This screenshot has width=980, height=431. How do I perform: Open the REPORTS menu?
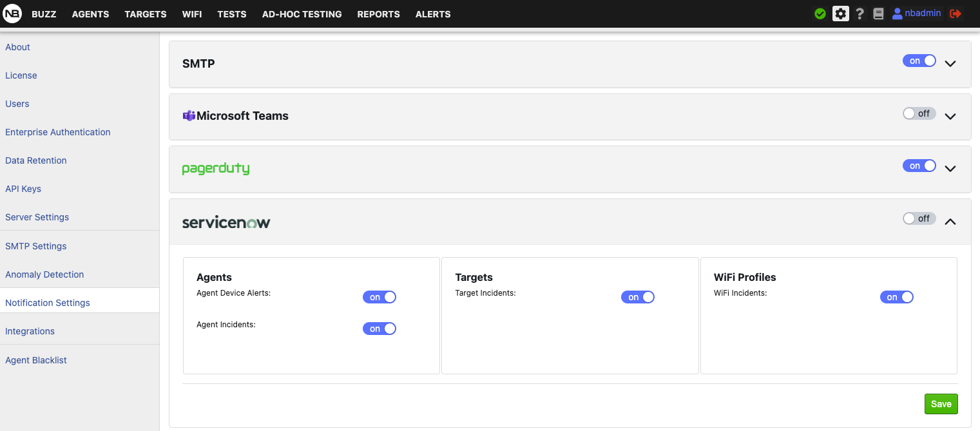[379, 14]
